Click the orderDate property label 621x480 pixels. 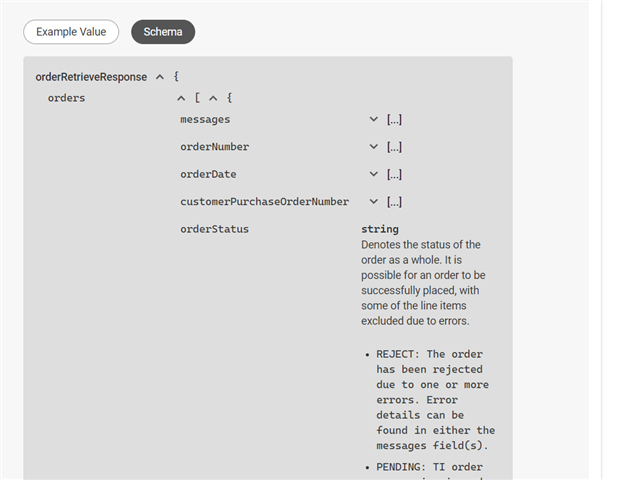click(x=208, y=174)
